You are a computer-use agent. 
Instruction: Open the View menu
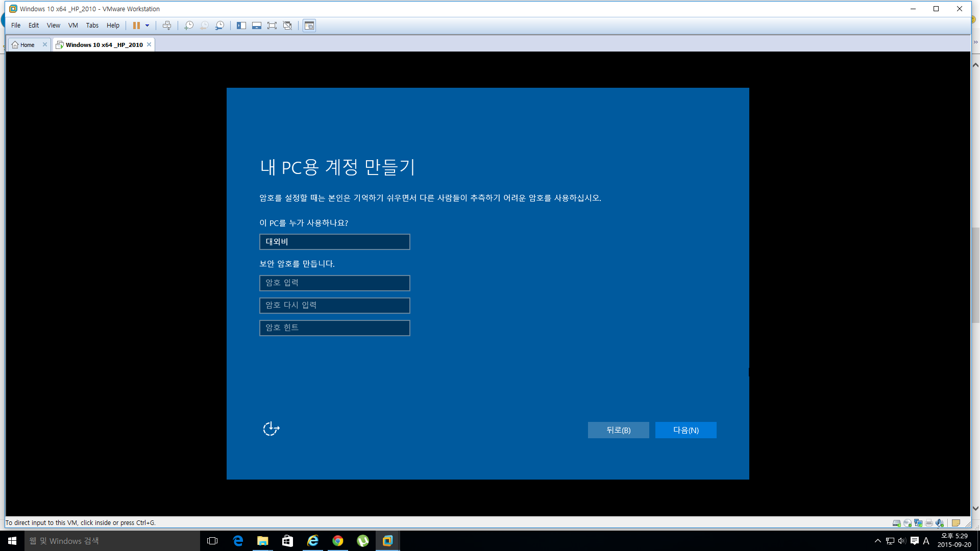tap(54, 26)
